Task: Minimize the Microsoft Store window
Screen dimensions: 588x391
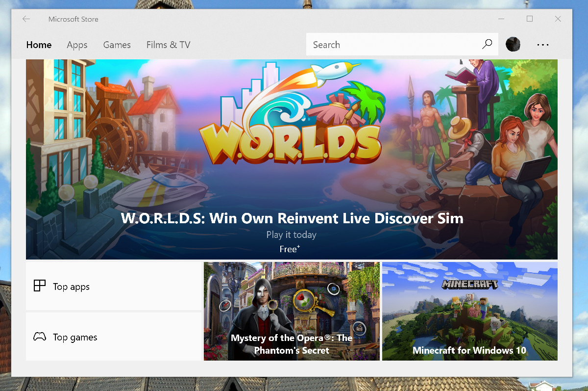Action: click(501, 19)
